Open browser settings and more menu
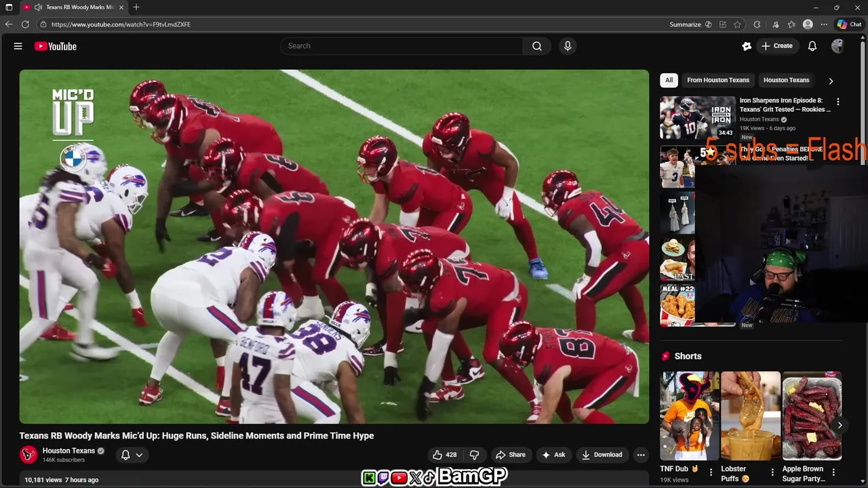The width and height of the screenshot is (868, 488). coord(824,24)
